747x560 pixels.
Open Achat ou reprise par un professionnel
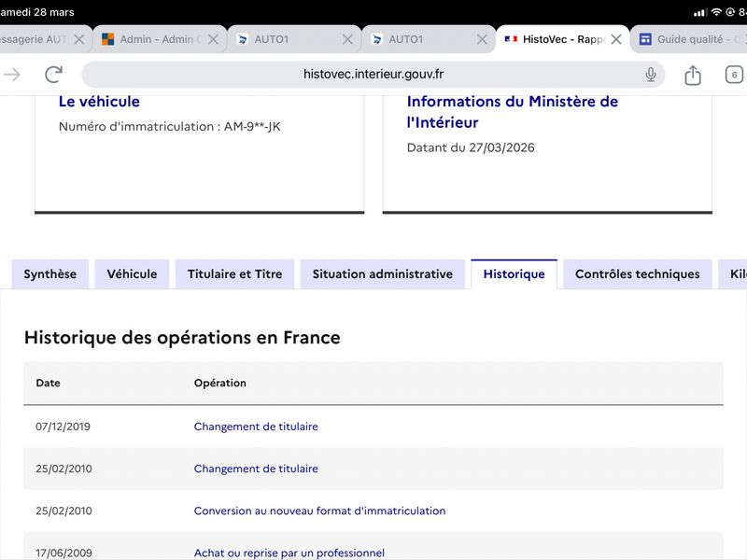[289, 553]
